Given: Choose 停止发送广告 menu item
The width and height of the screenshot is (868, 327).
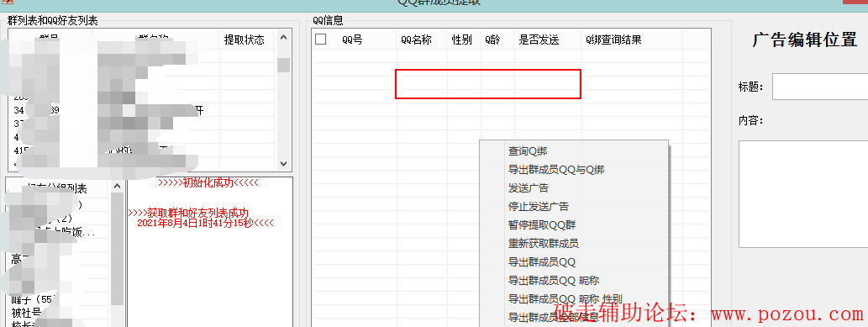Looking at the screenshot, I should pyautogui.click(x=538, y=206).
